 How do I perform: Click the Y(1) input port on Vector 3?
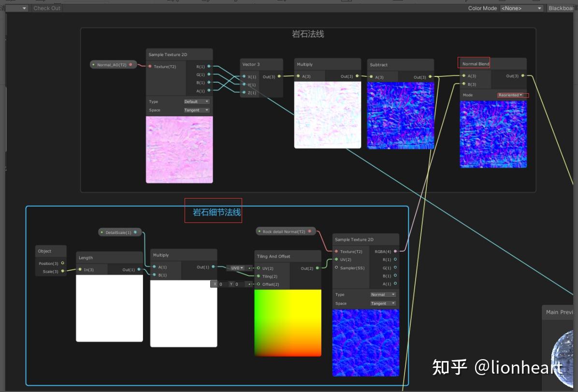(244, 85)
